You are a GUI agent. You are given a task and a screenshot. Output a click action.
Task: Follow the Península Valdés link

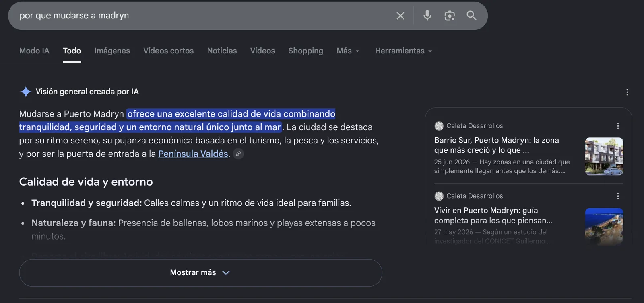(x=193, y=154)
